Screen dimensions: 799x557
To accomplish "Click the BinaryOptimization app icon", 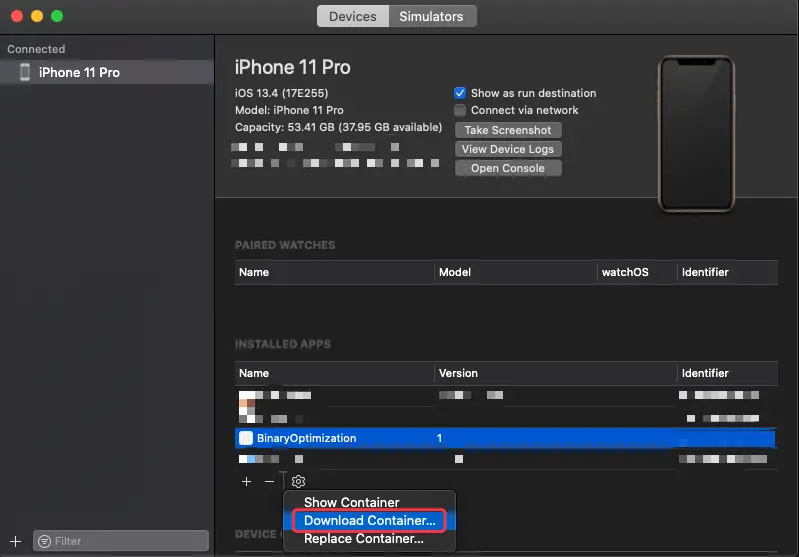I will point(246,438).
